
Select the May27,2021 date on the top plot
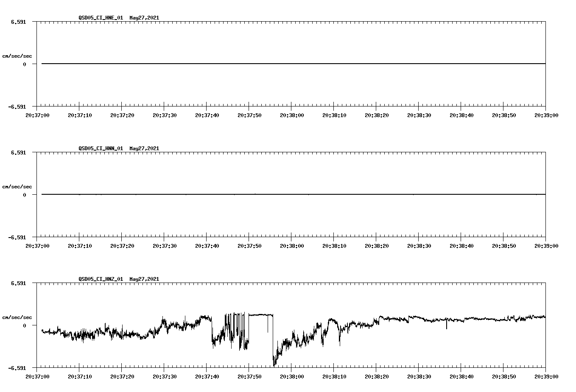coord(144,18)
